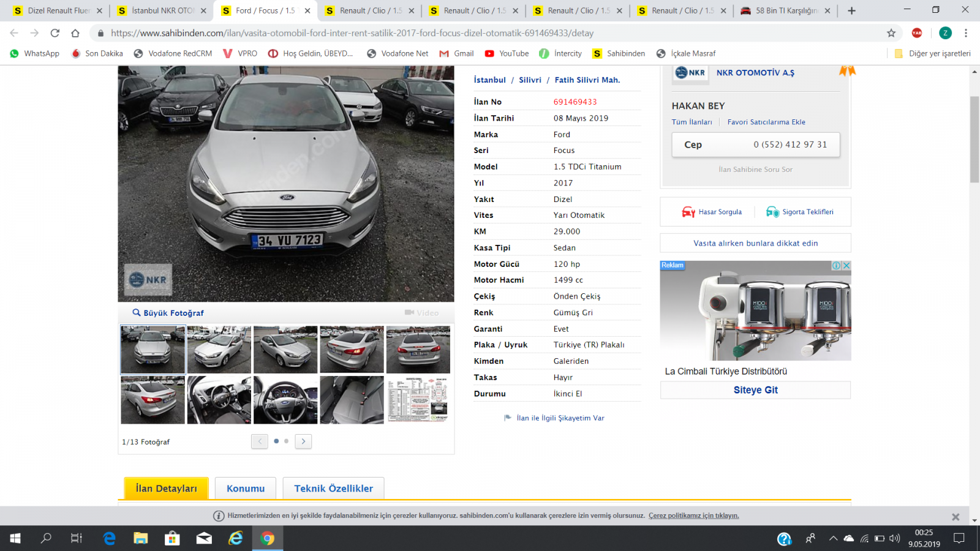Click the Hasar Sorgula car icon
This screenshot has height=551, width=980.
point(688,212)
